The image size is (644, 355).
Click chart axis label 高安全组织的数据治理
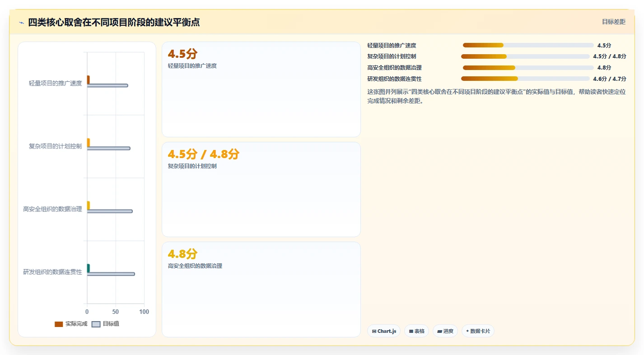[53, 209]
